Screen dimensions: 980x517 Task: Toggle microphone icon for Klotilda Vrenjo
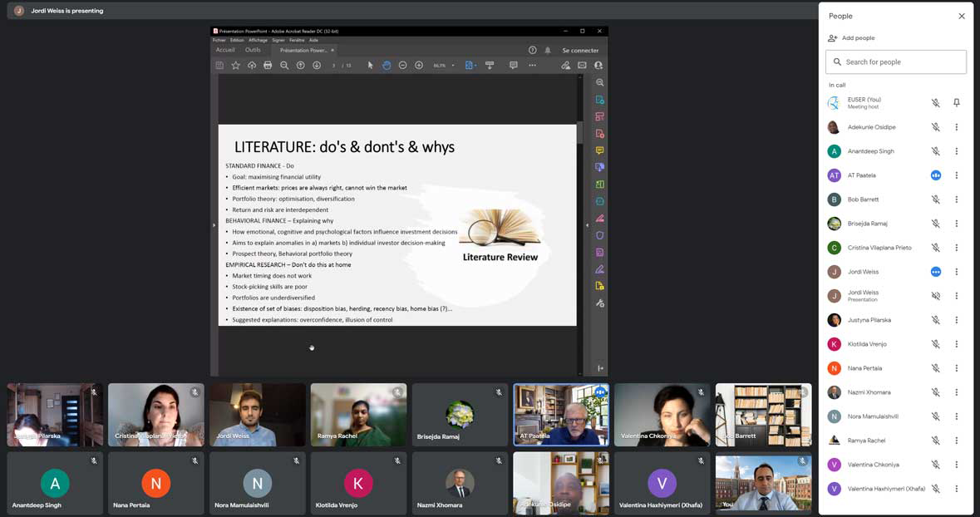[x=935, y=344]
